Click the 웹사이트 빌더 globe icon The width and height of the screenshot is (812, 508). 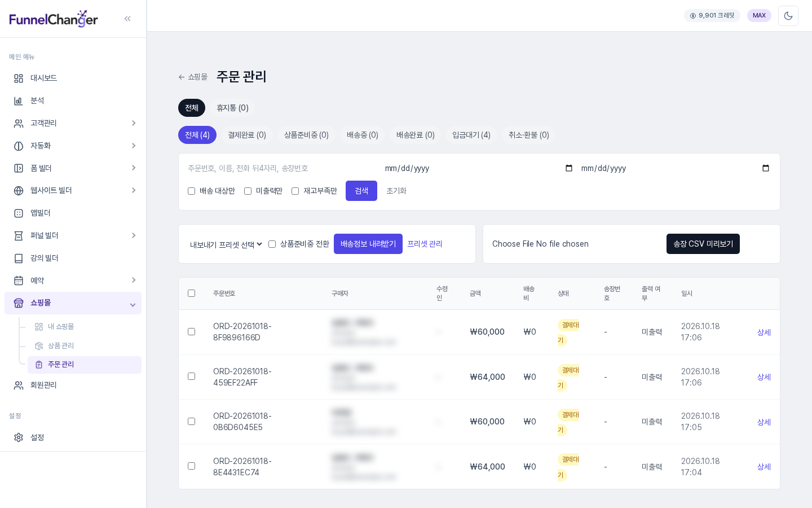click(x=19, y=191)
